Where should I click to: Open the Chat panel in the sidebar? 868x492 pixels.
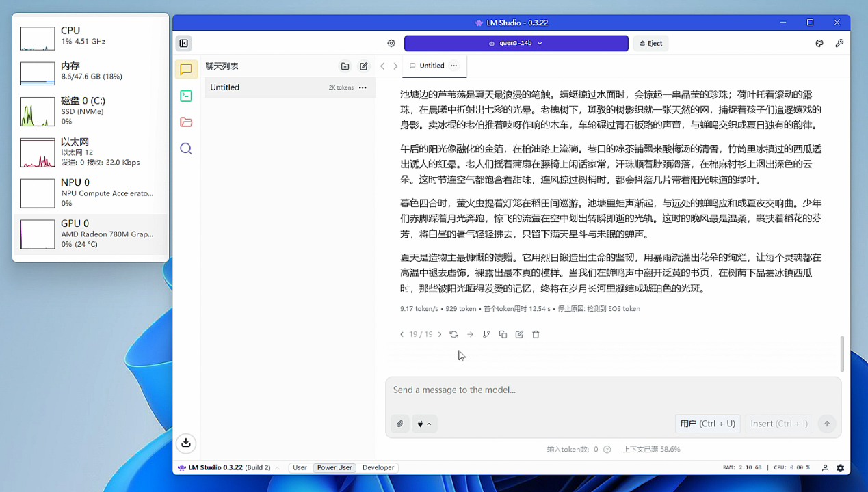pos(185,69)
